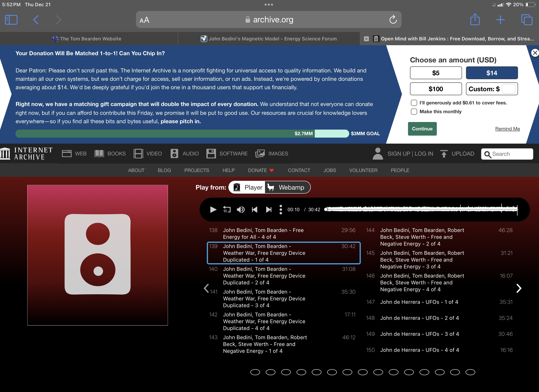Image resolution: width=539 pixels, height=392 pixels.
Task: Open the Safari sidebar panel
Action: (x=11, y=20)
